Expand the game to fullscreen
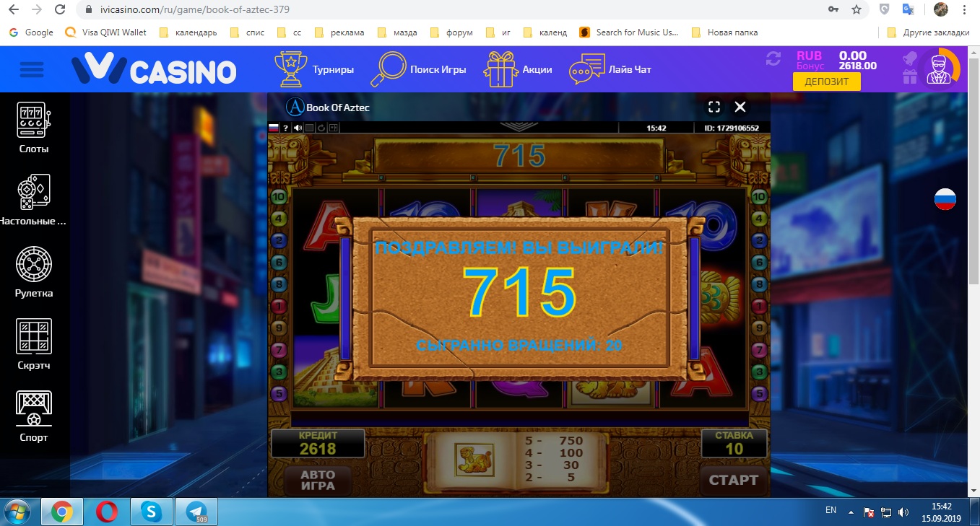 714,107
